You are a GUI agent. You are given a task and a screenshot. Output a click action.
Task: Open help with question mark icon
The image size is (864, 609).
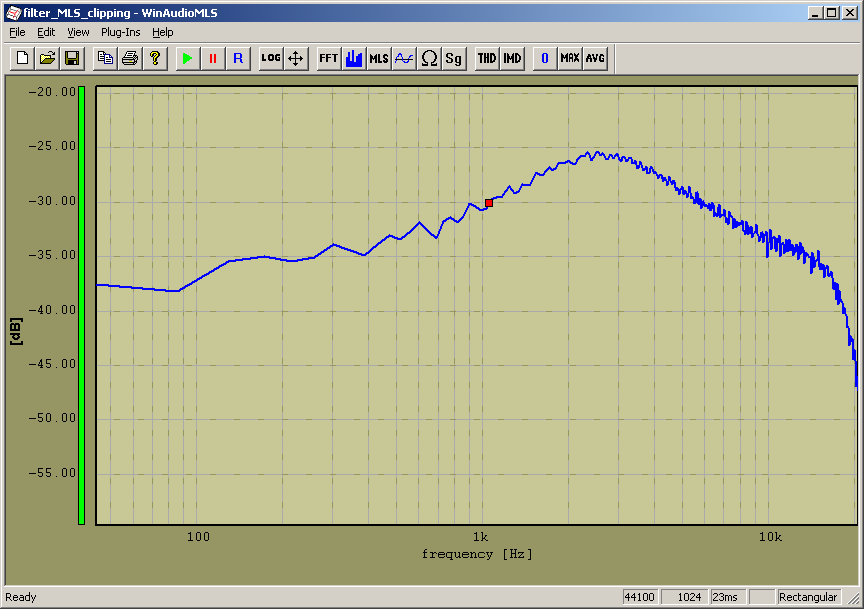click(155, 58)
